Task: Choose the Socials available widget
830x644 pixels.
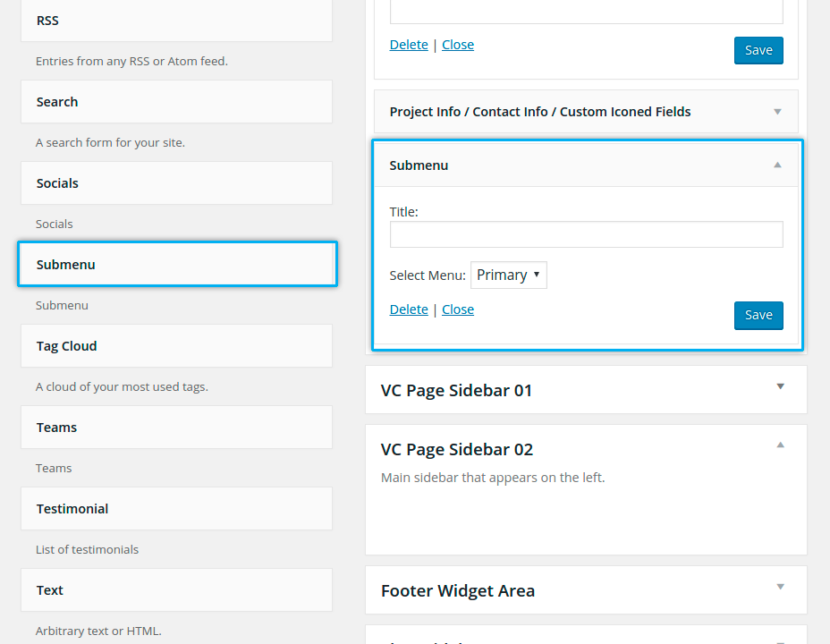Action: tap(176, 183)
